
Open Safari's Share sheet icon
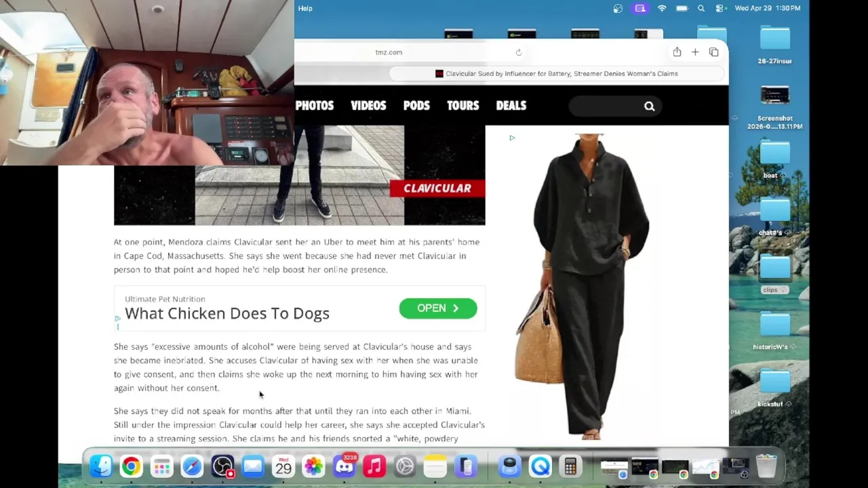coord(677,52)
